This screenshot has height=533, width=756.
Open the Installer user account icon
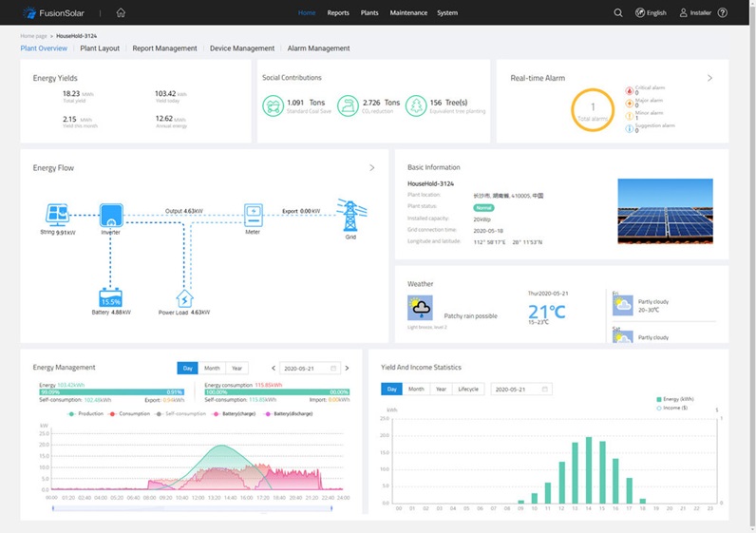tap(683, 13)
